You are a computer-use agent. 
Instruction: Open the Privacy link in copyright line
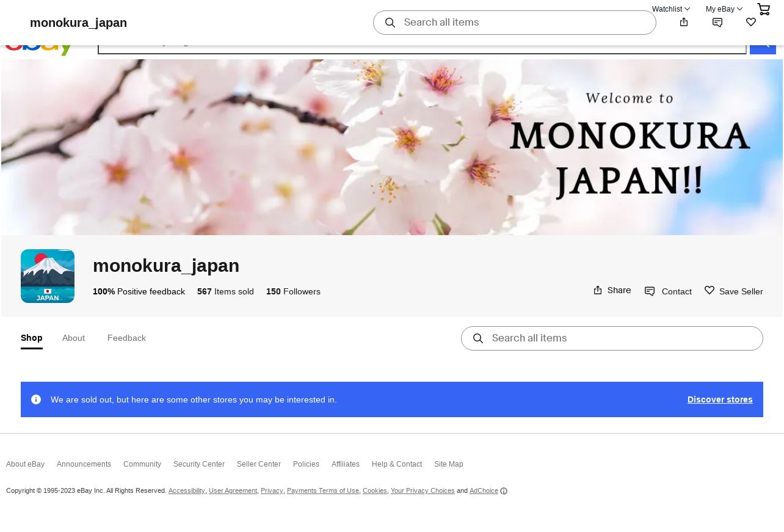point(272,491)
